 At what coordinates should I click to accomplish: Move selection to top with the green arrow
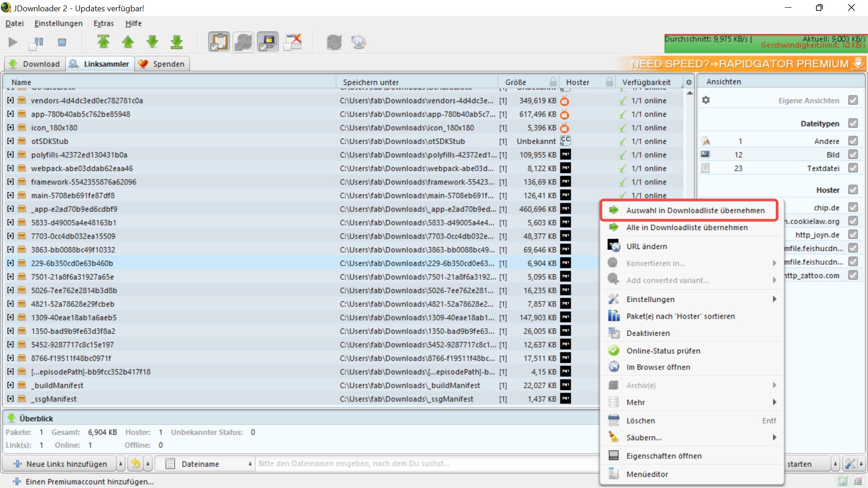click(104, 42)
